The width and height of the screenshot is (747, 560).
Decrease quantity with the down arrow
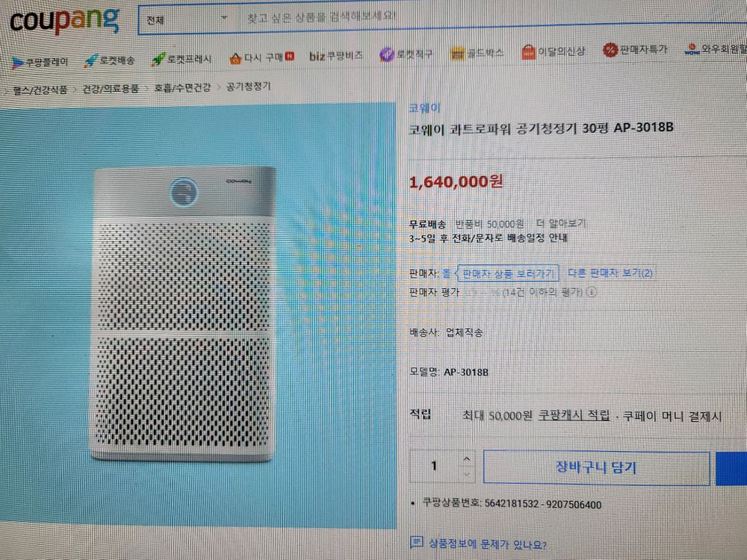[466, 474]
